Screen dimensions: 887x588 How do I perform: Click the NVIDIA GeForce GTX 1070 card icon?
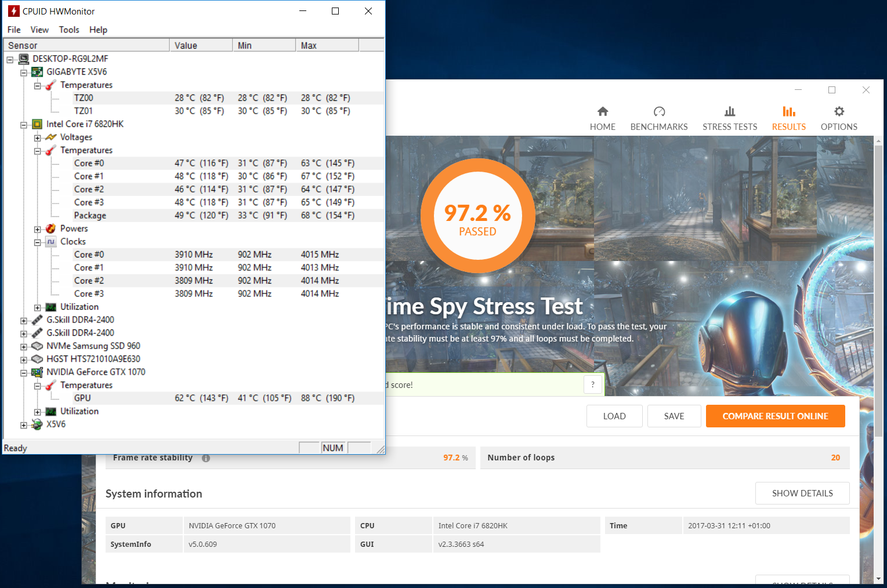coord(37,372)
